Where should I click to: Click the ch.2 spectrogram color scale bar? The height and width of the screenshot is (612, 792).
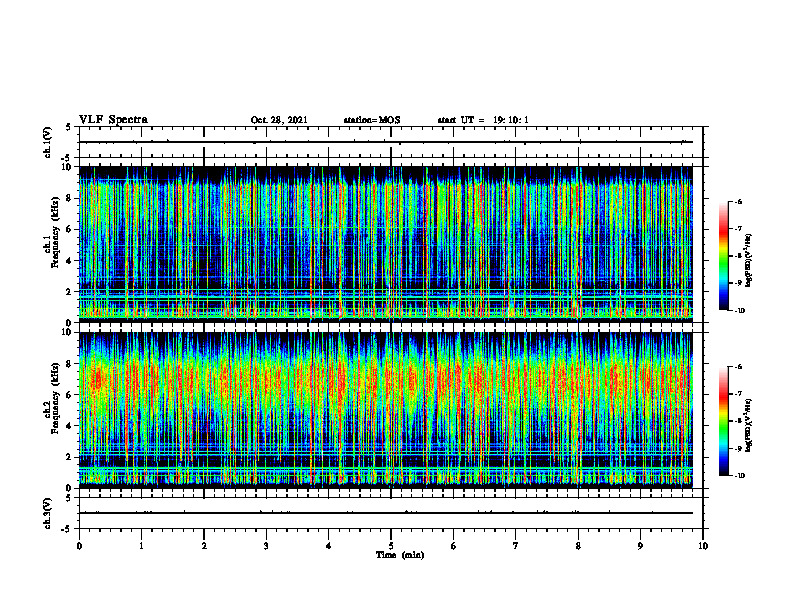tap(723, 421)
